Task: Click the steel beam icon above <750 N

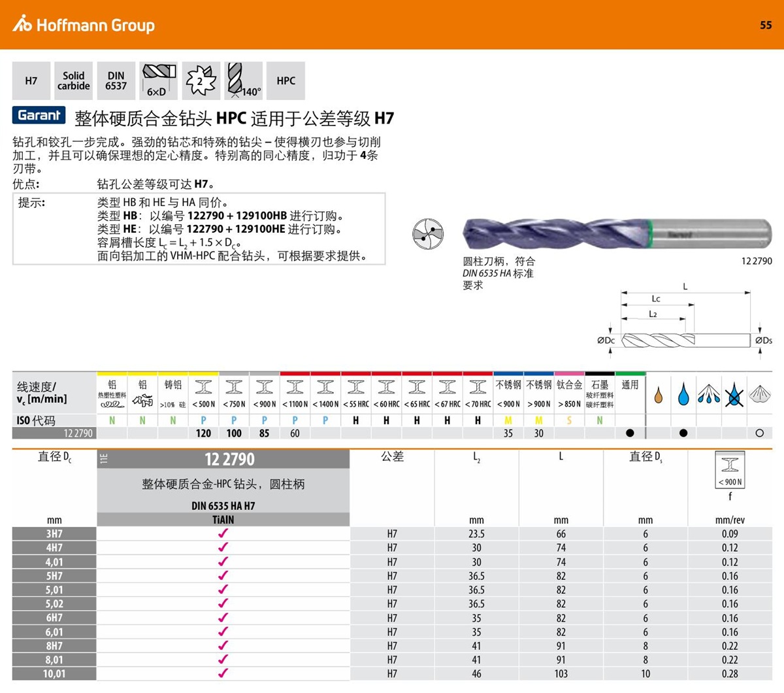Action: coord(234,386)
